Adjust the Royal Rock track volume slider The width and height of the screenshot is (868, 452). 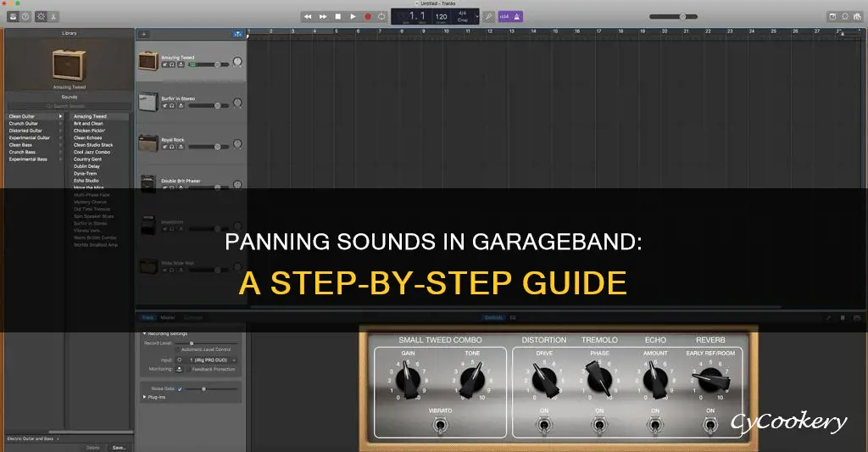(x=209, y=147)
